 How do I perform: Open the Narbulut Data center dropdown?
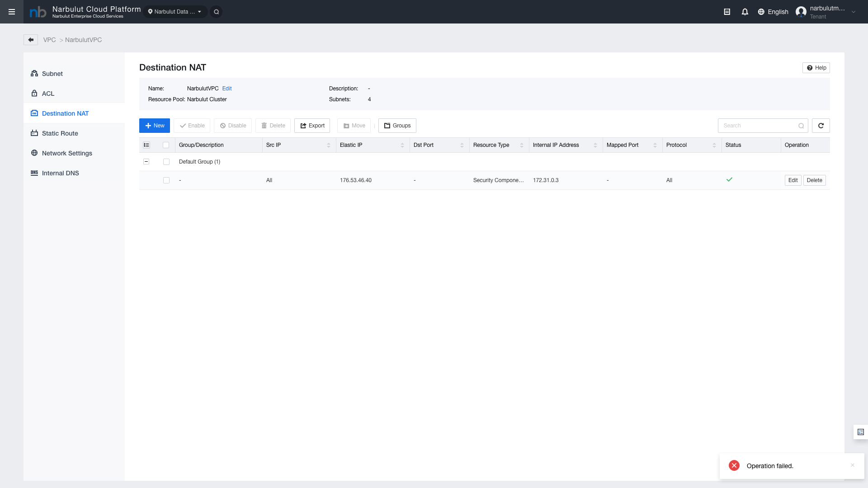click(x=175, y=12)
